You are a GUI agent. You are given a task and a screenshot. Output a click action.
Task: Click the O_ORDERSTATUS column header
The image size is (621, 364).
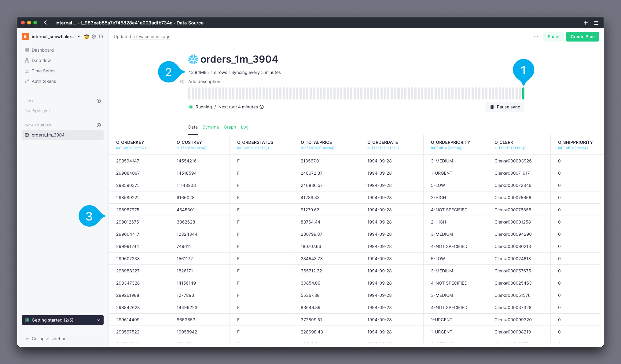pyautogui.click(x=261, y=145)
